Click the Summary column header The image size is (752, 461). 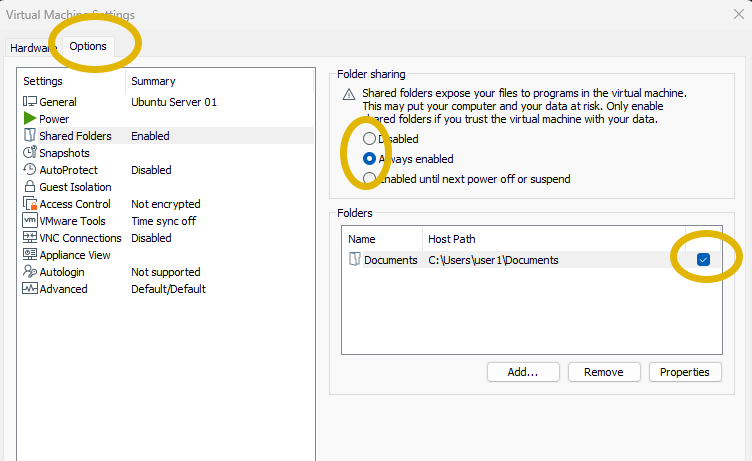tap(219, 81)
